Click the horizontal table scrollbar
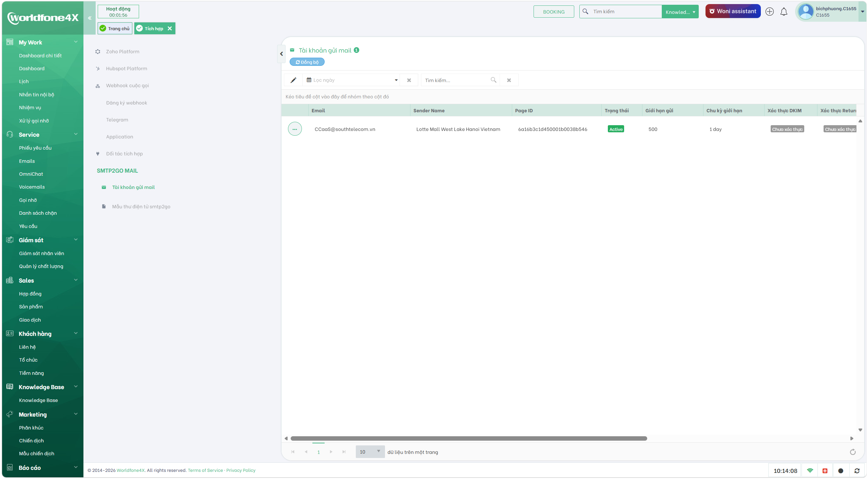Viewport: 868px width, 479px height. click(469, 439)
